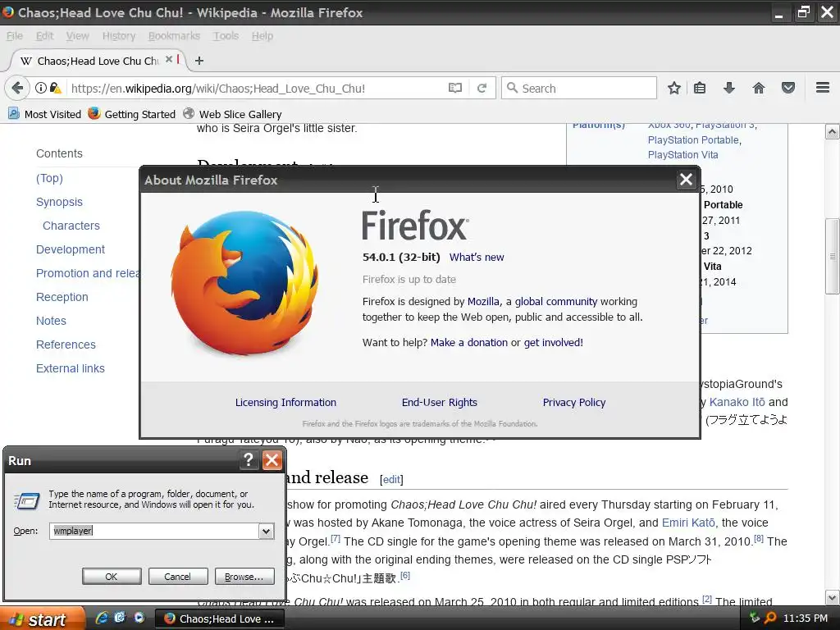The image size is (840, 630).
Task: Close the About Mozilla Firefox dialog
Action: [687, 180]
